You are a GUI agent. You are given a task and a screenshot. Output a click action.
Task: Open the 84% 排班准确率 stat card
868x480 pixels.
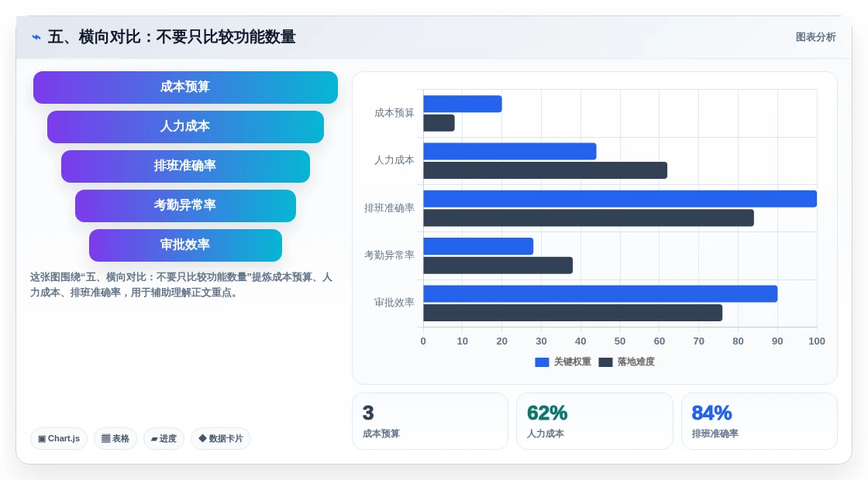click(x=759, y=421)
